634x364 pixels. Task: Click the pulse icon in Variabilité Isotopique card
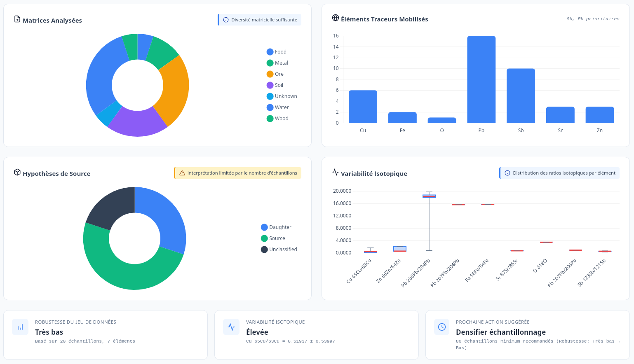click(231, 327)
